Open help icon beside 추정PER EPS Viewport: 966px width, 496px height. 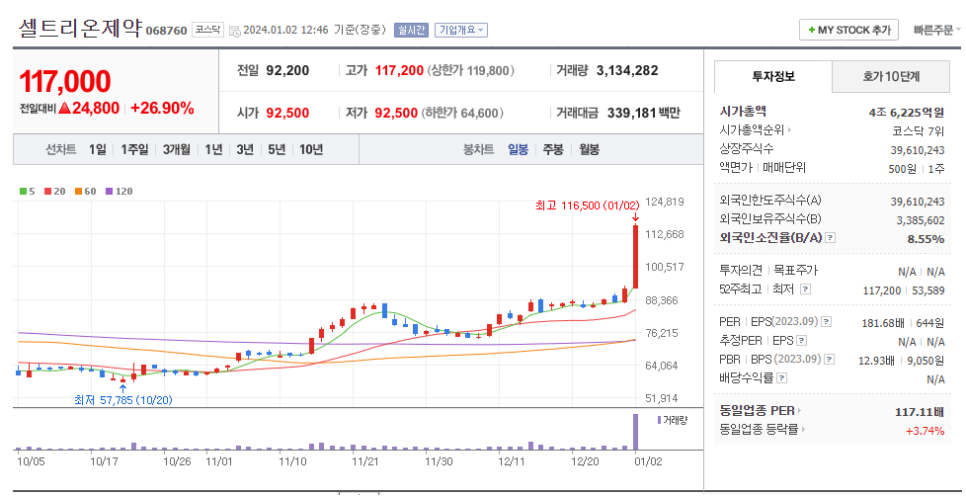click(801, 340)
